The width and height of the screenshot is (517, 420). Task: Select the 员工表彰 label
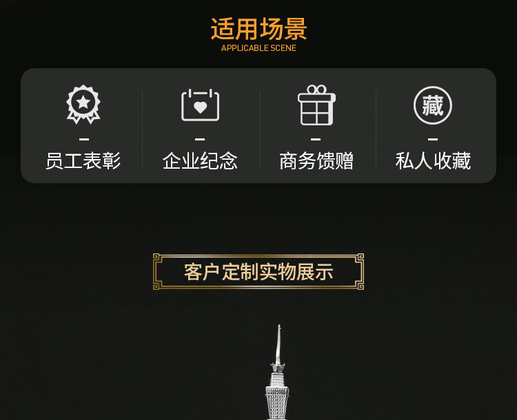coord(83,160)
